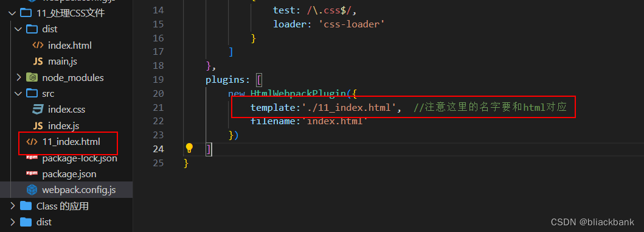Select the Class 的应用 folder name

click(63, 206)
